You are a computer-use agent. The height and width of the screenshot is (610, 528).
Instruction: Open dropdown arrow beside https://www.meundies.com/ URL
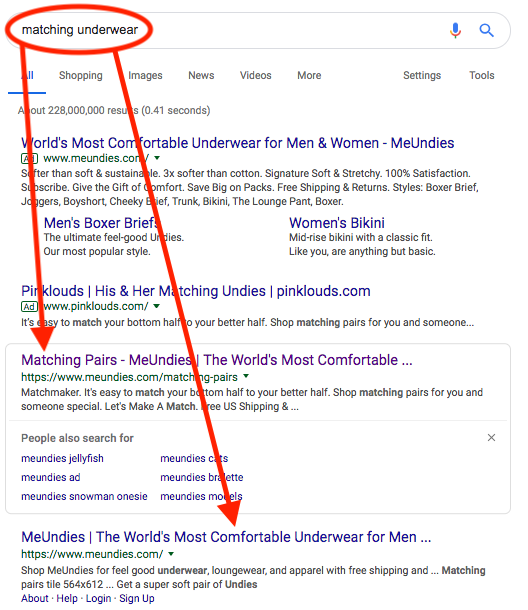[171, 554]
